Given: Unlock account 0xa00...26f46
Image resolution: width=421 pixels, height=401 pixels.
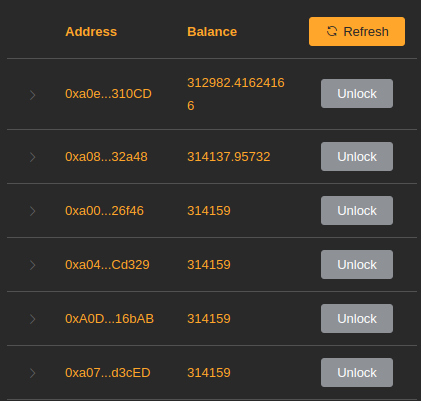Looking at the screenshot, I should coord(357,211).
